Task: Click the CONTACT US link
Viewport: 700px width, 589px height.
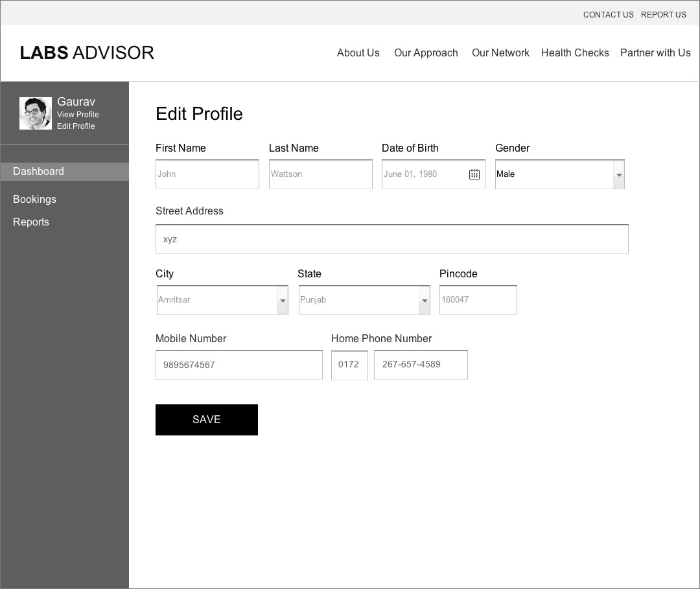Action: pos(608,15)
